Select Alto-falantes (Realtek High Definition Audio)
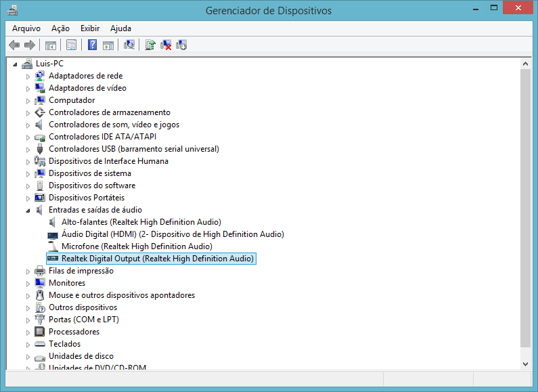Screen dimensions: 538x392 [141, 222]
